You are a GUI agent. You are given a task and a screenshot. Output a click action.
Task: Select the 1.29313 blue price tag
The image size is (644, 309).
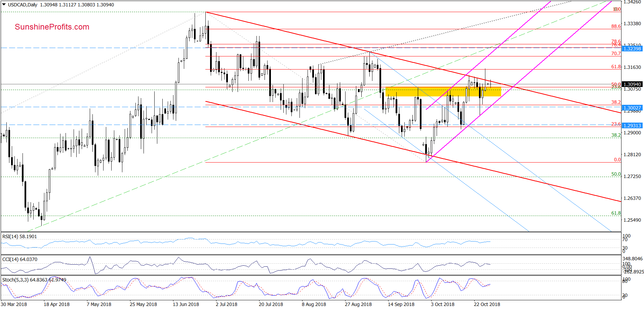(x=632, y=126)
